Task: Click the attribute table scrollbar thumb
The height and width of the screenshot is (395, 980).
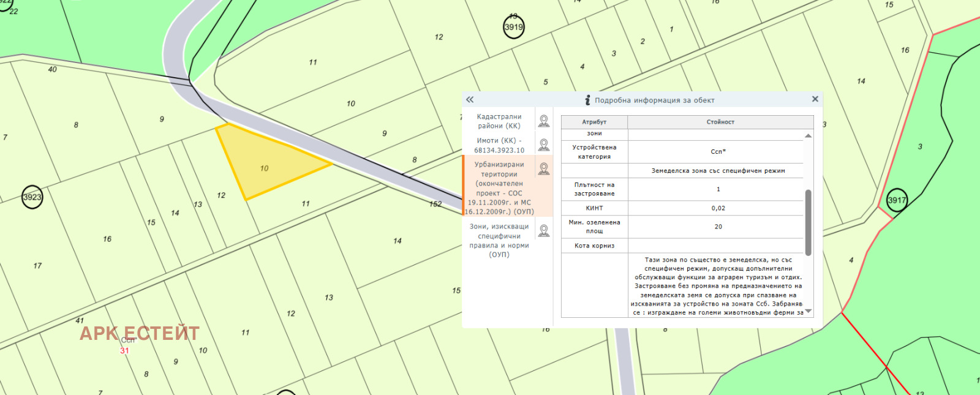Action: (x=808, y=222)
